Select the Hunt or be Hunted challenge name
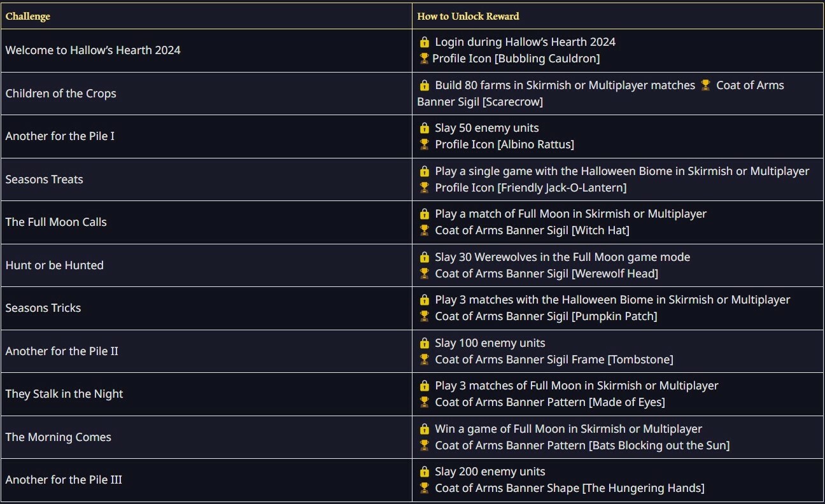 (x=55, y=265)
